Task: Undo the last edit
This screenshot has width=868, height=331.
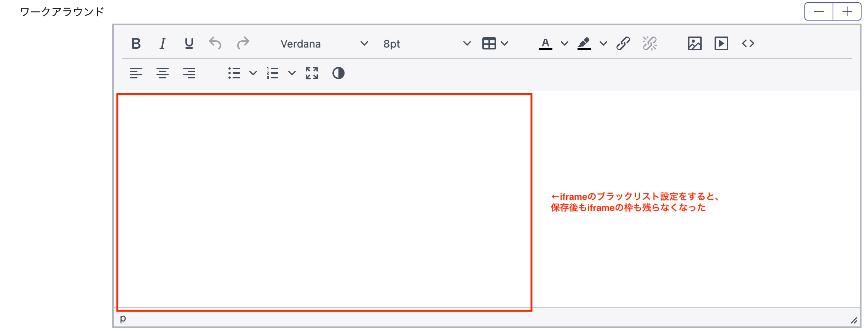Action: click(215, 44)
